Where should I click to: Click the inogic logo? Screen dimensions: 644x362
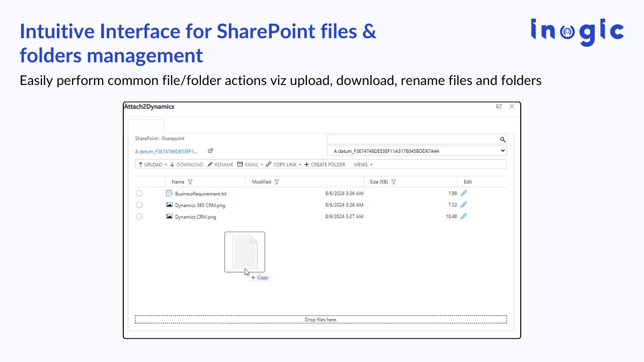(577, 32)
